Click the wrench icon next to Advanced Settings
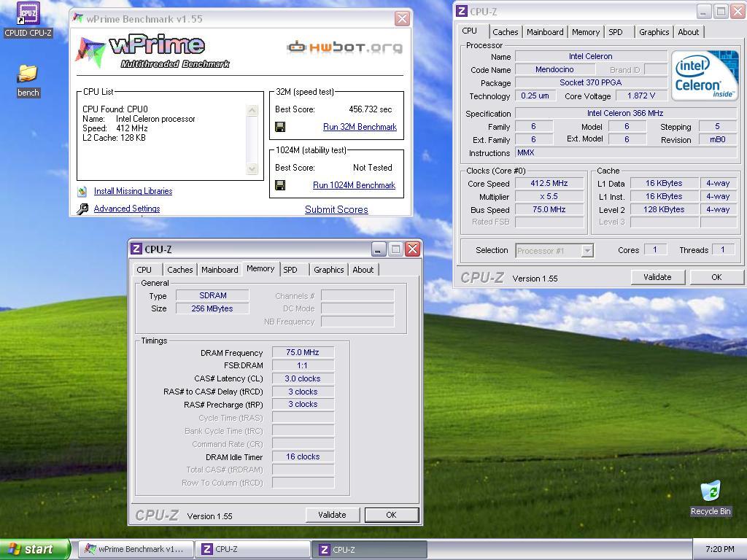This screenshot has width=747, height=560. pos(82,209)
